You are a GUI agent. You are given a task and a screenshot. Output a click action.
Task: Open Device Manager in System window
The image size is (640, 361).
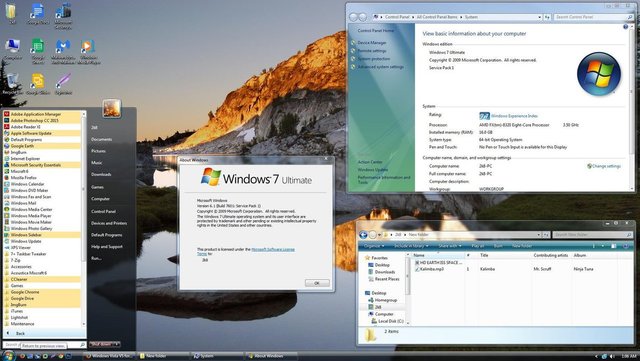(x=371, y=42)
